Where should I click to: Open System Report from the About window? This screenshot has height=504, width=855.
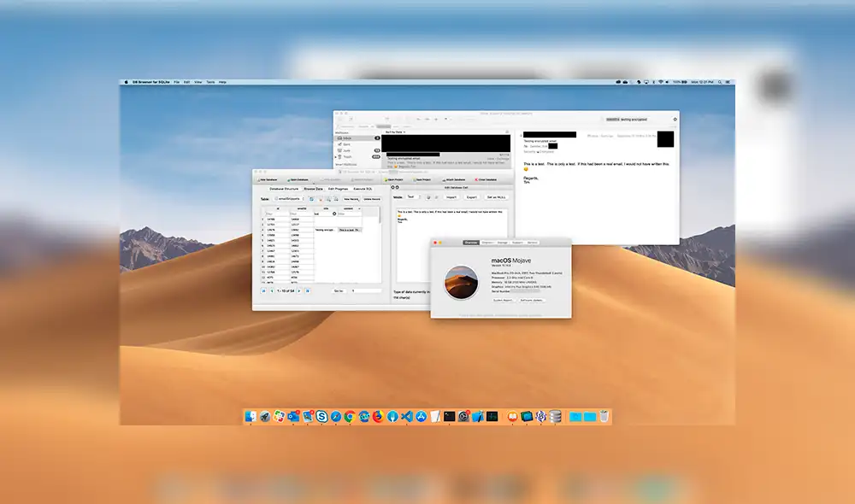[502, 300]
